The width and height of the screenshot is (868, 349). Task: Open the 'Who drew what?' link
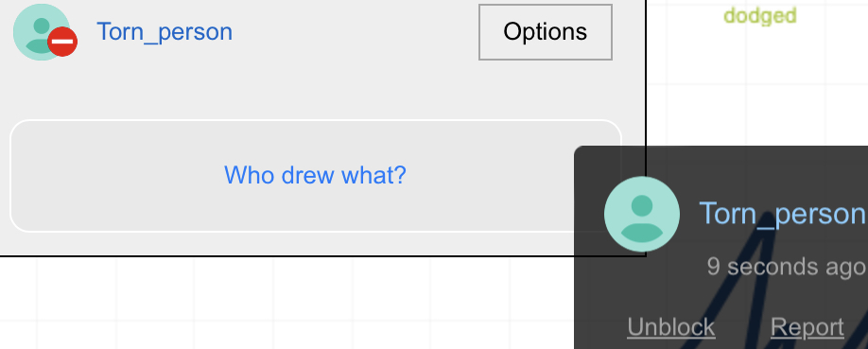[x=315, y=175]
